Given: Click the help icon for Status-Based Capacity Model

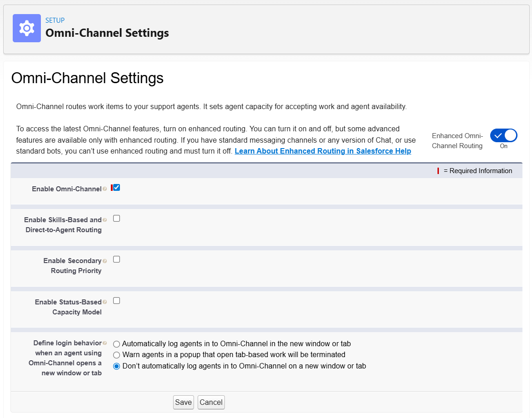Looking at the screenshot, I should coord(104,300).
